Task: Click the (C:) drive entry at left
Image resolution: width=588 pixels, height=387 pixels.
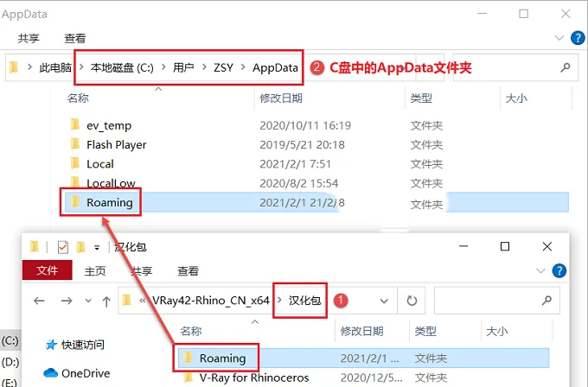Action: point(10,341)
